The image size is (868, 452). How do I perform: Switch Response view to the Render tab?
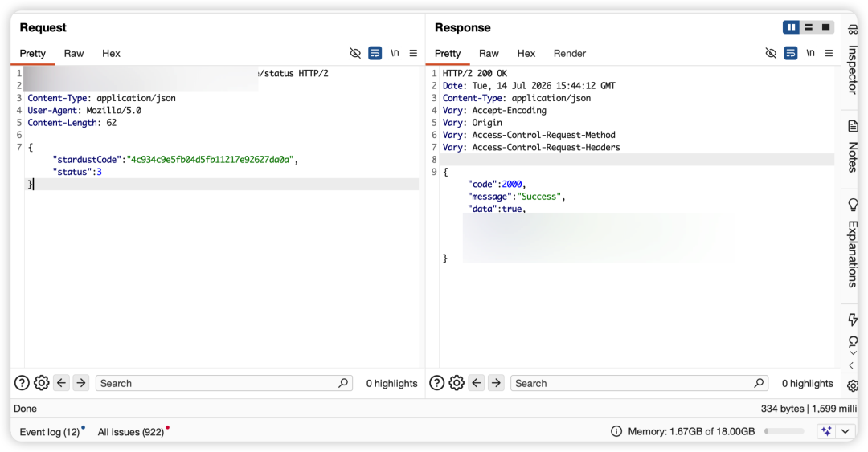570,54
